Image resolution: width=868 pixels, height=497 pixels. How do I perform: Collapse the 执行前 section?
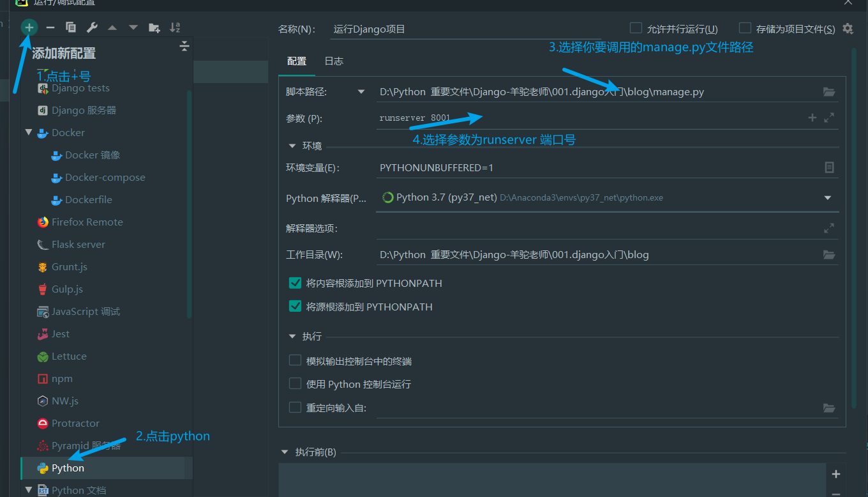[x=285, y=452]
